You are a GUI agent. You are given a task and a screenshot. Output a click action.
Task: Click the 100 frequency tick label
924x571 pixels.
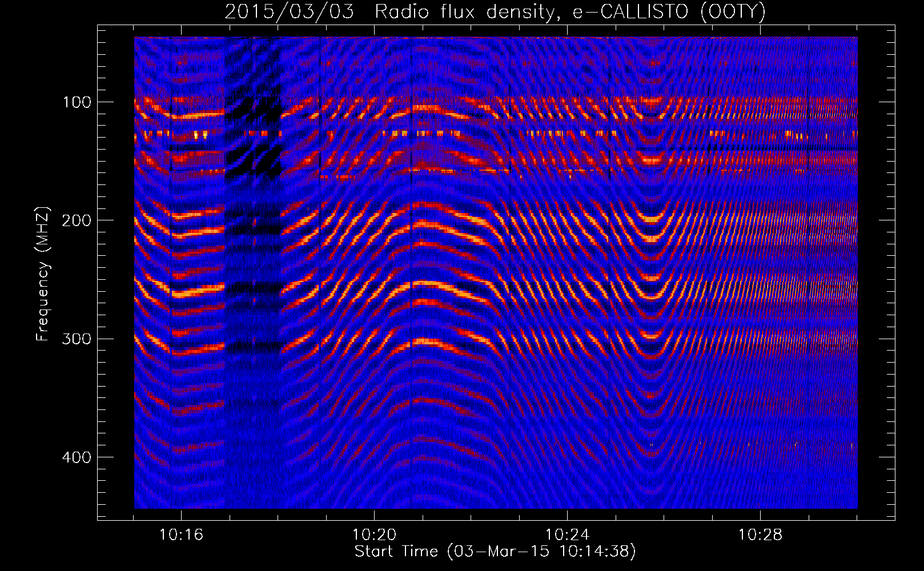pos(77,102)
